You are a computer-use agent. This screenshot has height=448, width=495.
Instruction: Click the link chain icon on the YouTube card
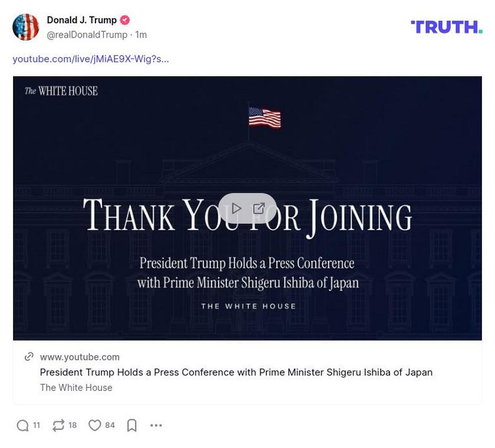[28, 357]
